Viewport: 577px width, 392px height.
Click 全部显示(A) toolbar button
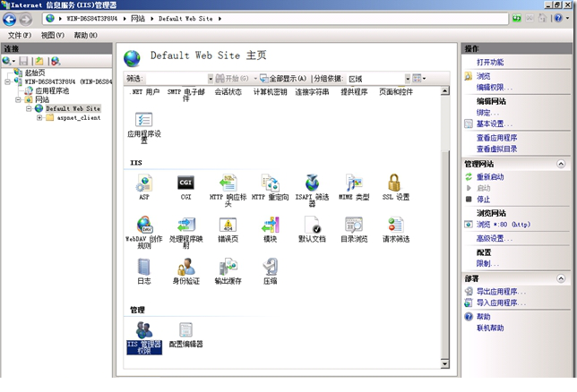283,79
